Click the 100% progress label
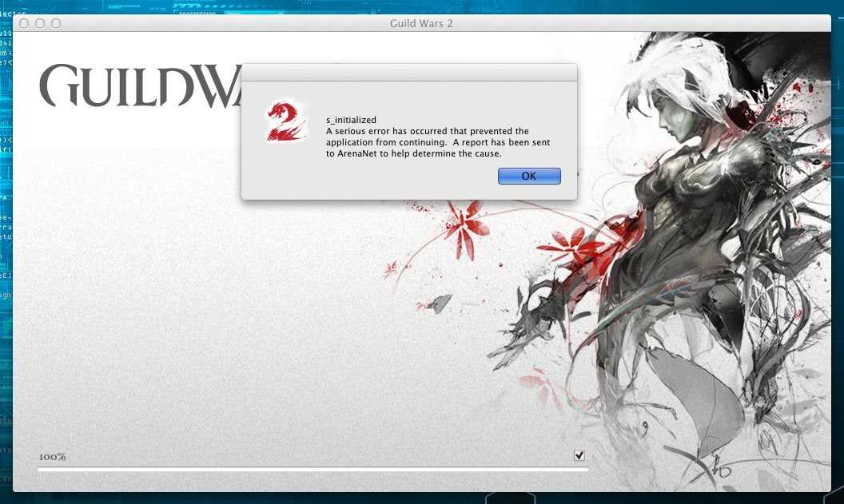Image resolution: width=844 pixels, height=504 pixels. coord(53,457)
